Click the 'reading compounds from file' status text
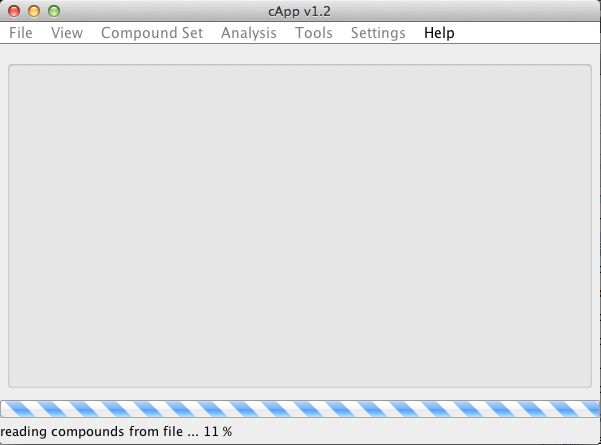Viewport: 601px width, 445px height. pos(99,432)
